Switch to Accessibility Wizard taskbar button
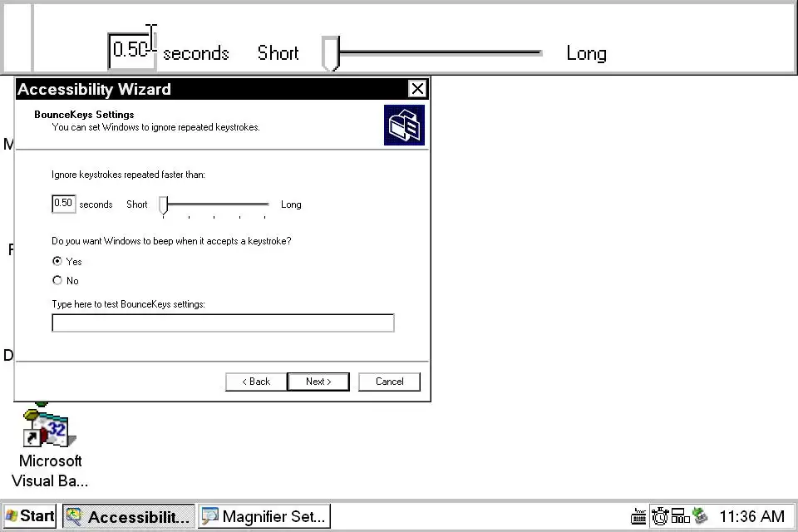 [x=130, y=516]
